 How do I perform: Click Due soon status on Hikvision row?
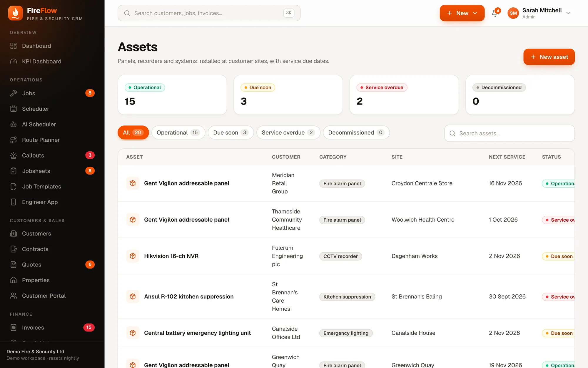pos(558,256)
